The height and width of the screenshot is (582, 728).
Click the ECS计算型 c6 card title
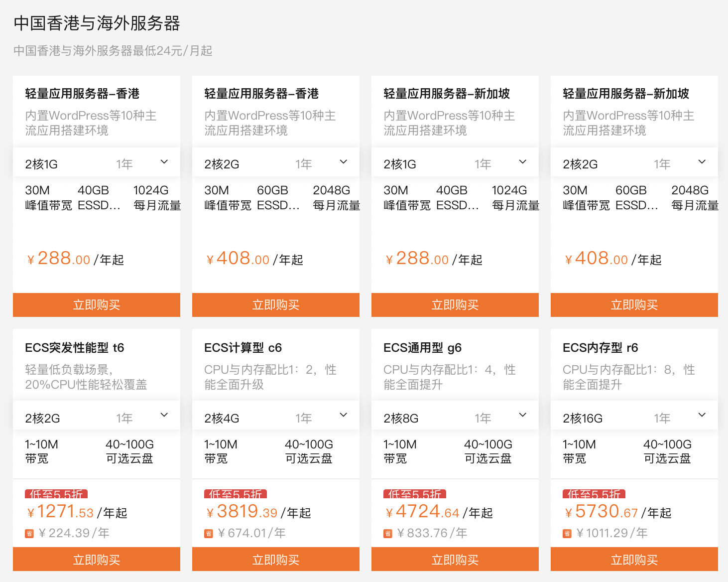(243, 347)
